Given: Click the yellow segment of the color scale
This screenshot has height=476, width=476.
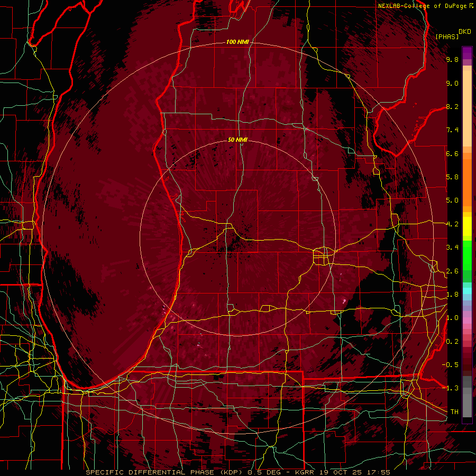Looking at the screenshot, I should [x=467, y=226].
